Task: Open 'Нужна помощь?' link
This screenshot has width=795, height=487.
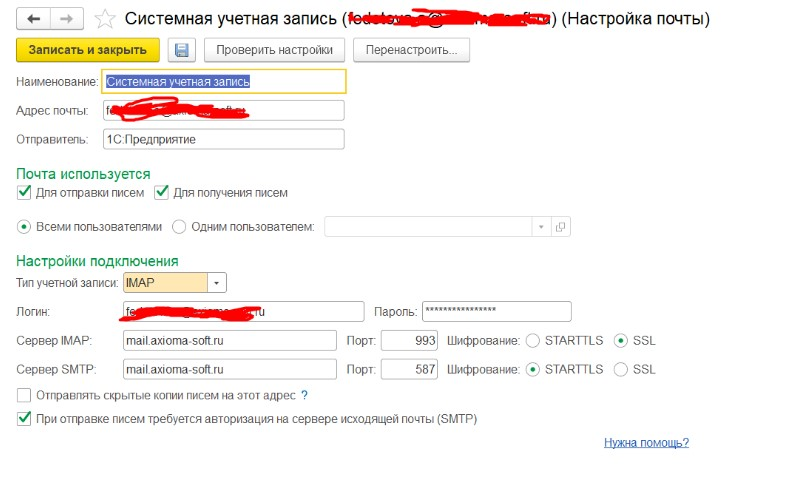Action: tap(646, 442)
